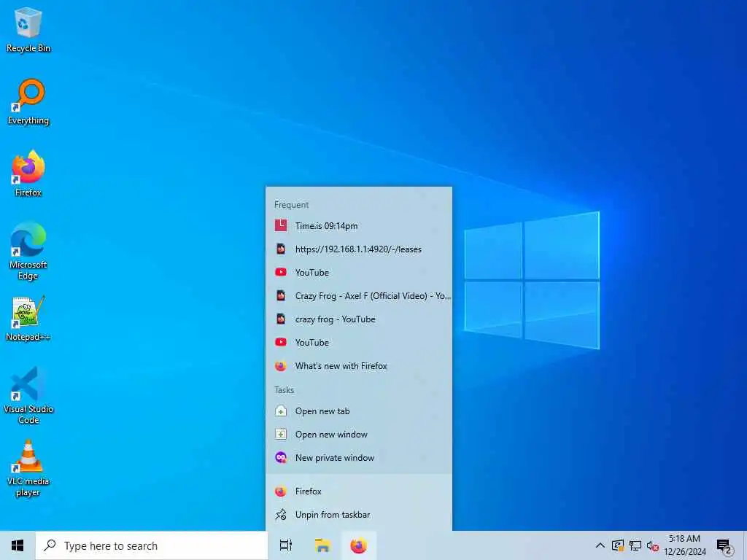Open File Explorer from the taskbar
Screen dimensions: 747x560
(322, 545)
